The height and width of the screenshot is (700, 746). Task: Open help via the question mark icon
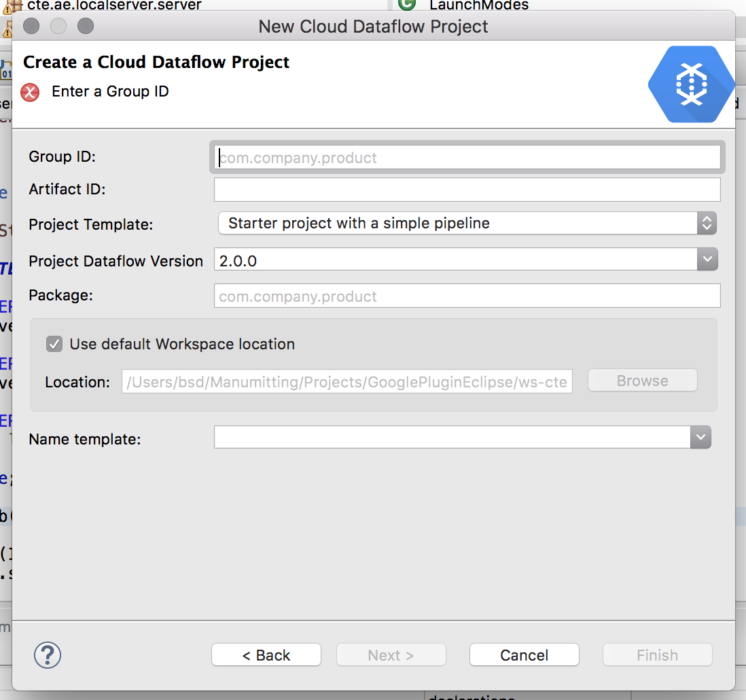point(47,654)
